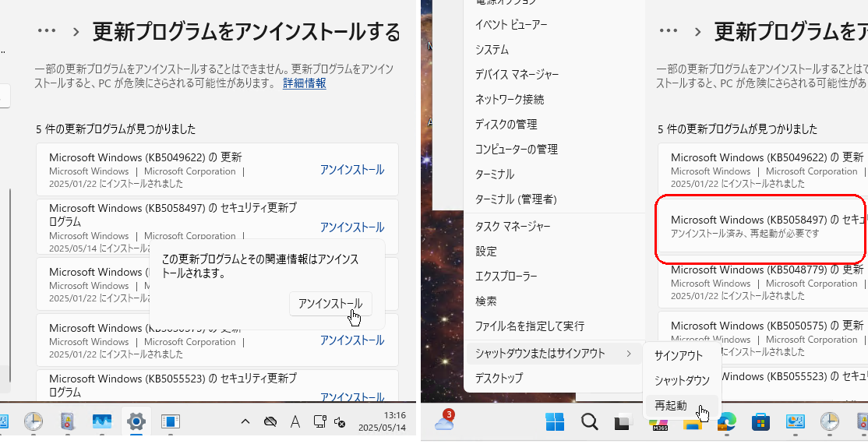This screenshot has width=868, height=444.
Task: Click アンインストール for the 2025/01/22 row below the popup
Action: pos(352,340)
